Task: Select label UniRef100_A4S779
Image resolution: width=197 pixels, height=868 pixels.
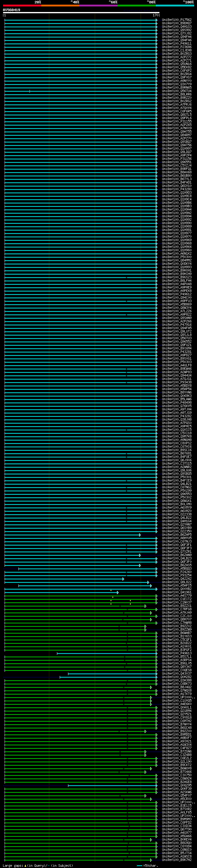Action: pos(176,595)
